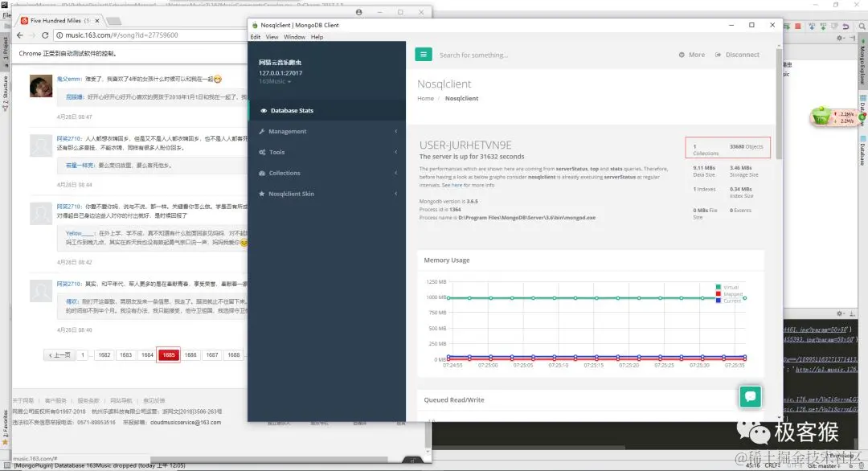This screenshot has height=471, width=868.
Task: Open the Mongo Explorer settings gear
Action: [x=840, y=38]
